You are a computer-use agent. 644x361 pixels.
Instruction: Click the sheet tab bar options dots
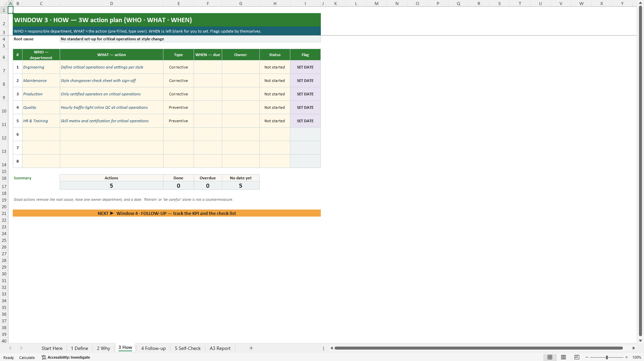(x=324, y=349)
